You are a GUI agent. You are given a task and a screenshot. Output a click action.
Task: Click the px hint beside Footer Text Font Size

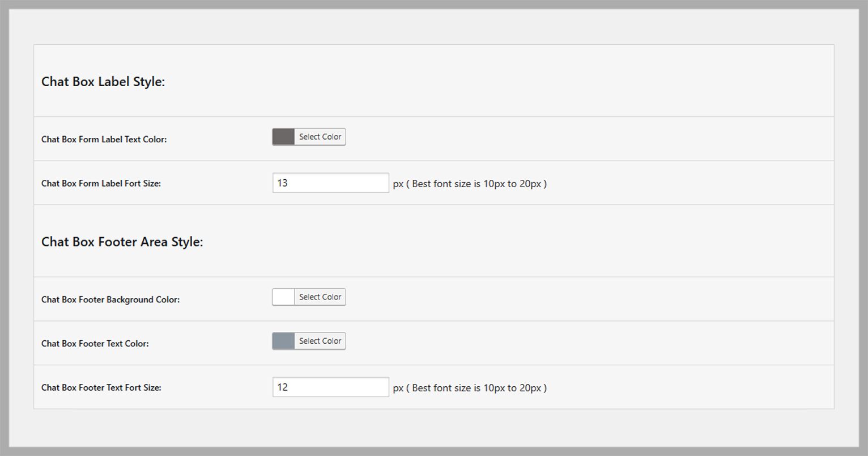pos(470,388)
